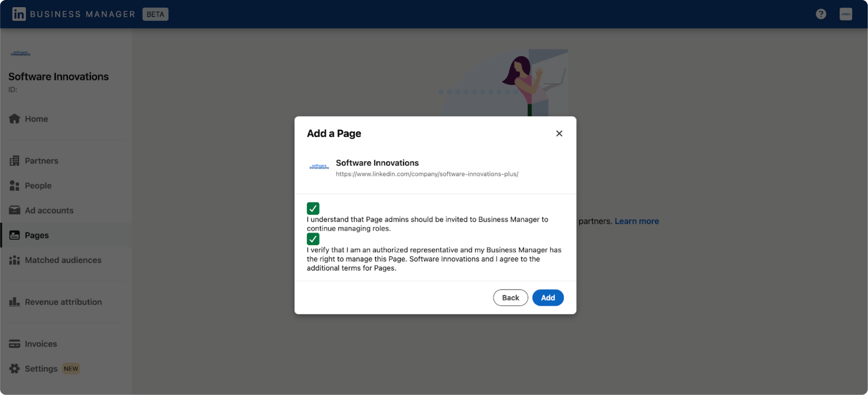Click the Back button in the dialog
868x395 pixels.
510,297
